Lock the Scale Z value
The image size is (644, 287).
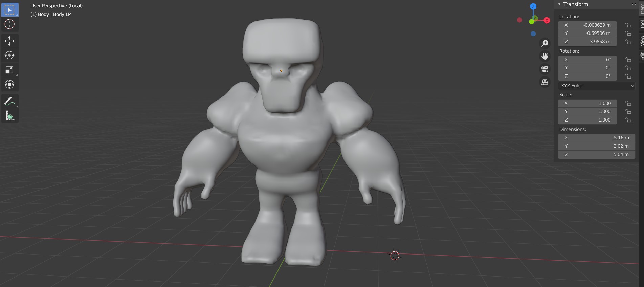pyautogui.click(x=628, y=120)
